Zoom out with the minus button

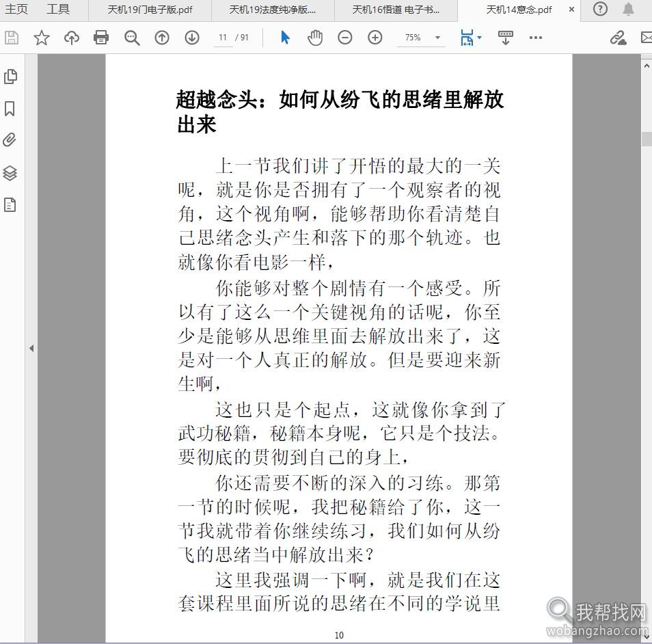344,38
